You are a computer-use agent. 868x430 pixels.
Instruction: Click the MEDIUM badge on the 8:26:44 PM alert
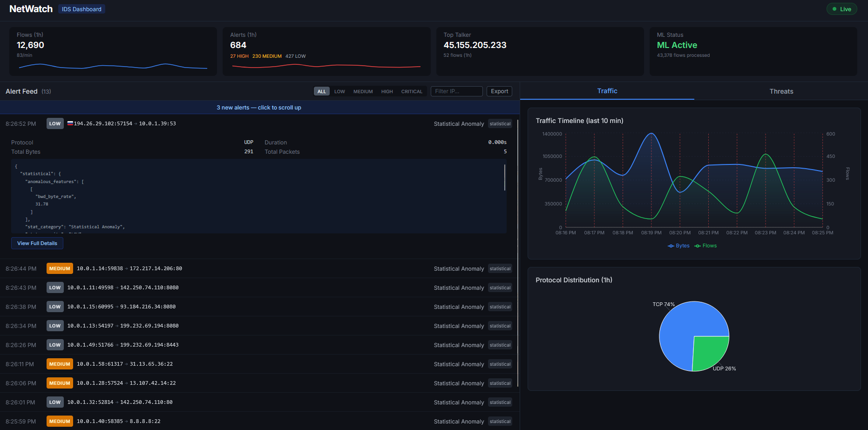pos(60,269)
